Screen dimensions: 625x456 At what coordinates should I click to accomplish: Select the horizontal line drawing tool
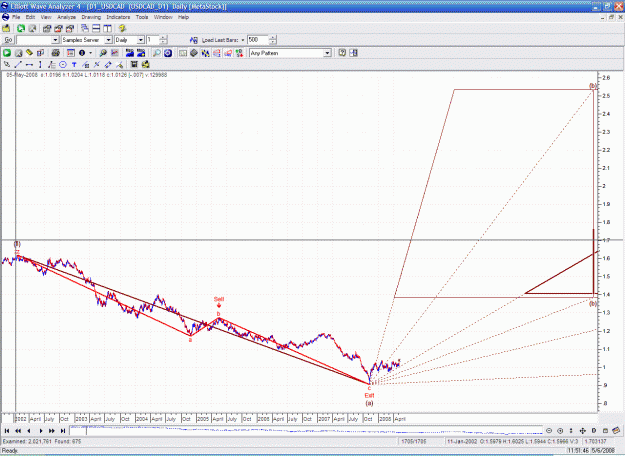[x=29, y=65]
